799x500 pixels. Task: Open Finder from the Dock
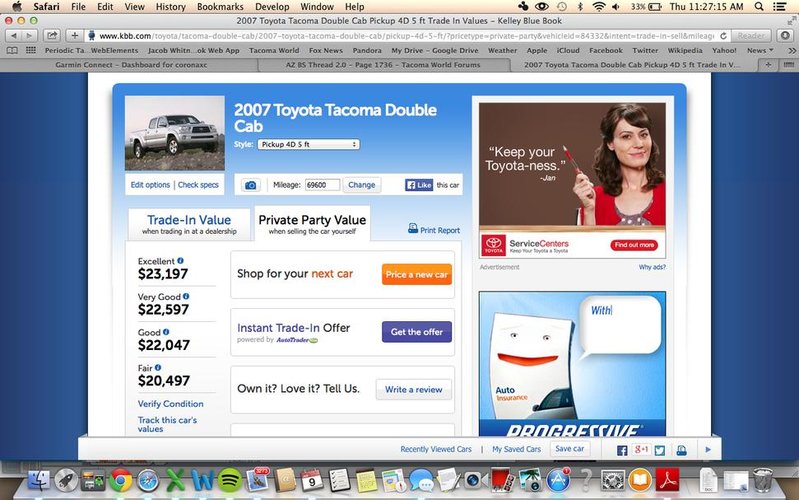(x=39, y=480)
